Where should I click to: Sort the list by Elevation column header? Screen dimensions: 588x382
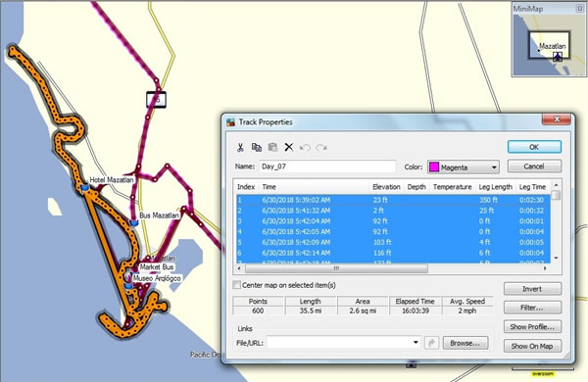pos(386,187)
